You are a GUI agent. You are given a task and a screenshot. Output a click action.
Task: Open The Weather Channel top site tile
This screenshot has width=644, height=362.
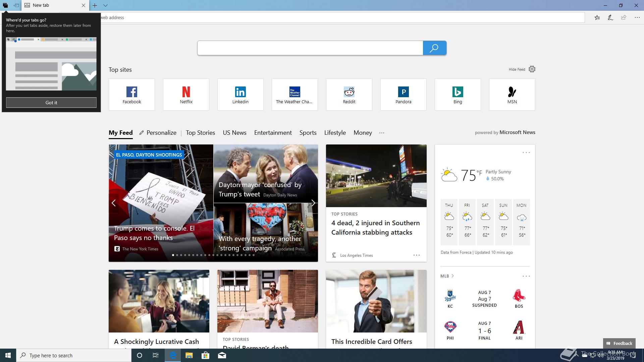tap(295, 95)
